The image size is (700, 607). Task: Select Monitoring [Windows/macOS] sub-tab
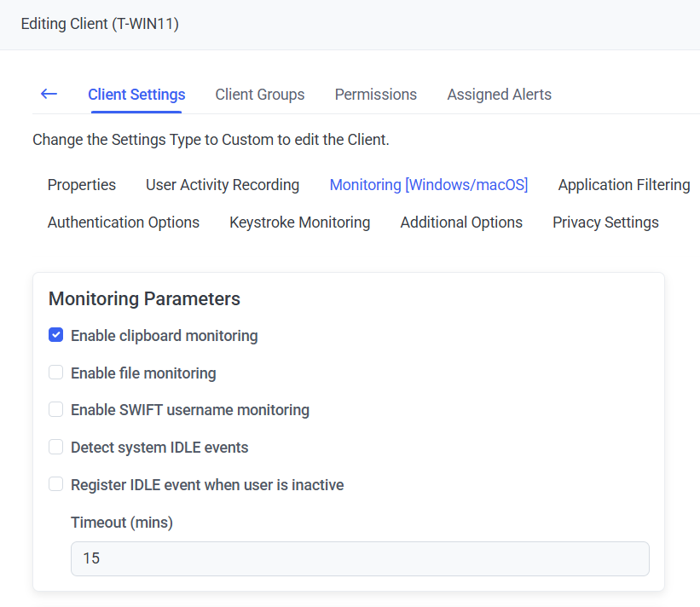[428, 185]
